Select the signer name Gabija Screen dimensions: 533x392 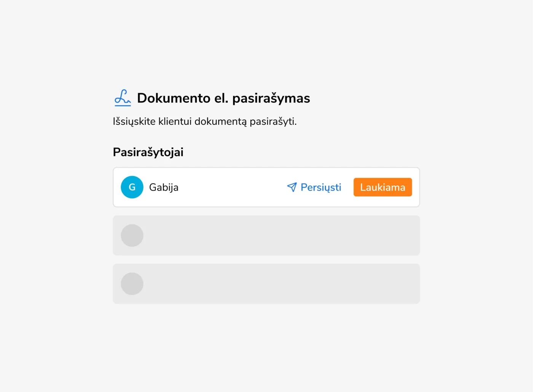164,187
